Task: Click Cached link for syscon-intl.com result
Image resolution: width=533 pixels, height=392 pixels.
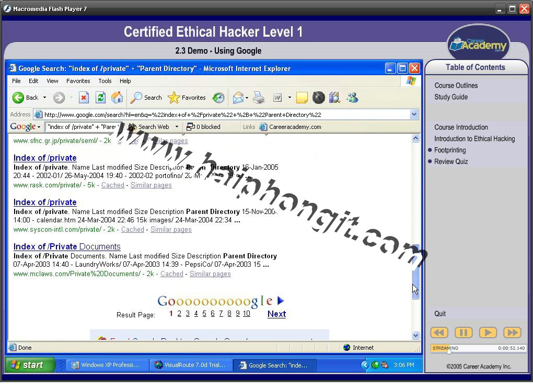Action: click(133, 230)
